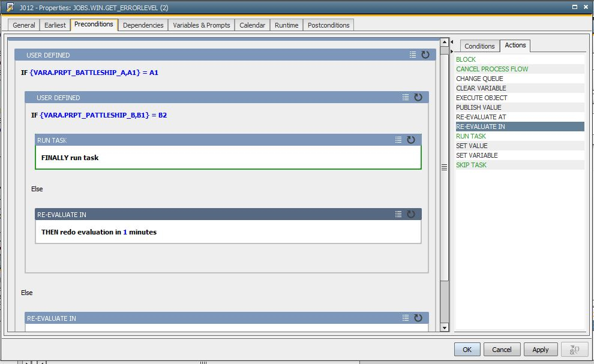Expand the arrow beside the Actions tab
This screenshot has width=594, height=364.
click(452, 52)
